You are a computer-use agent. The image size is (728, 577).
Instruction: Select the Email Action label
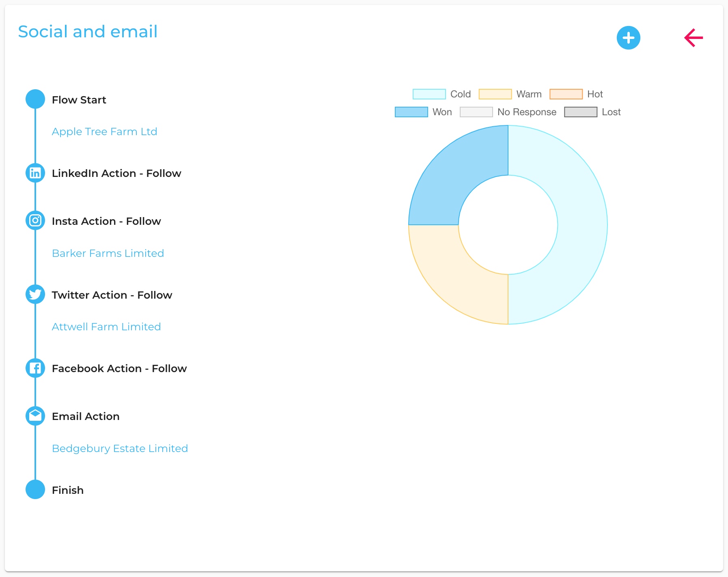(86, 416)
